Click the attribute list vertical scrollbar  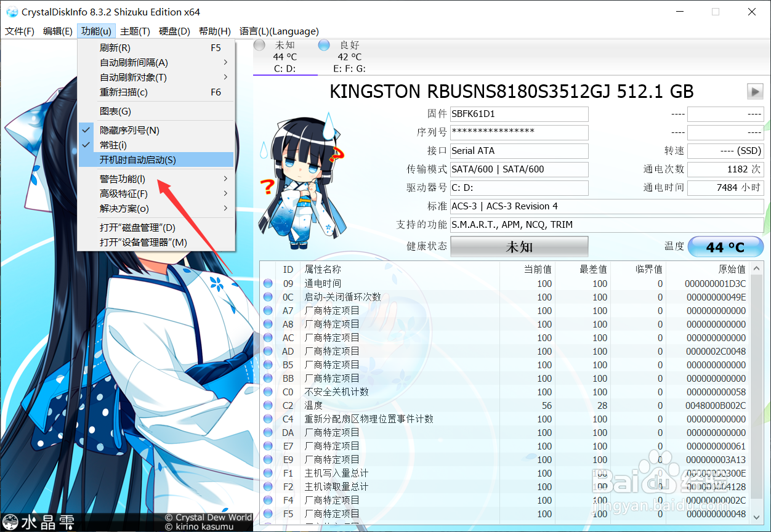(x=757, y=394)
